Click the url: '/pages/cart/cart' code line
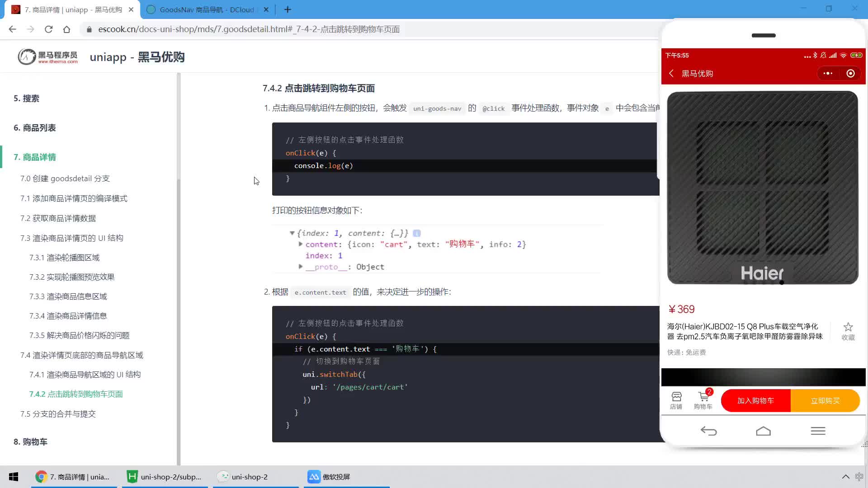The width and height of the screenshot is (868, 488). point(359,387)
